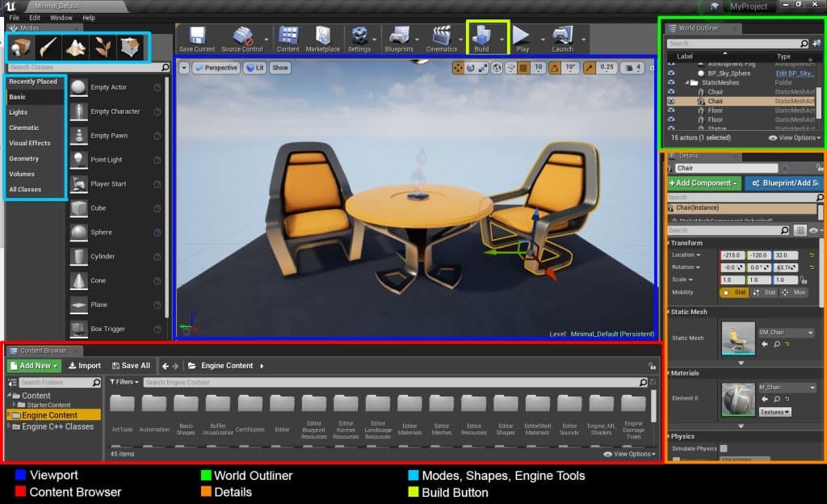
Task: Click the surface snapping icon in viewport
Action: point(511,68)
